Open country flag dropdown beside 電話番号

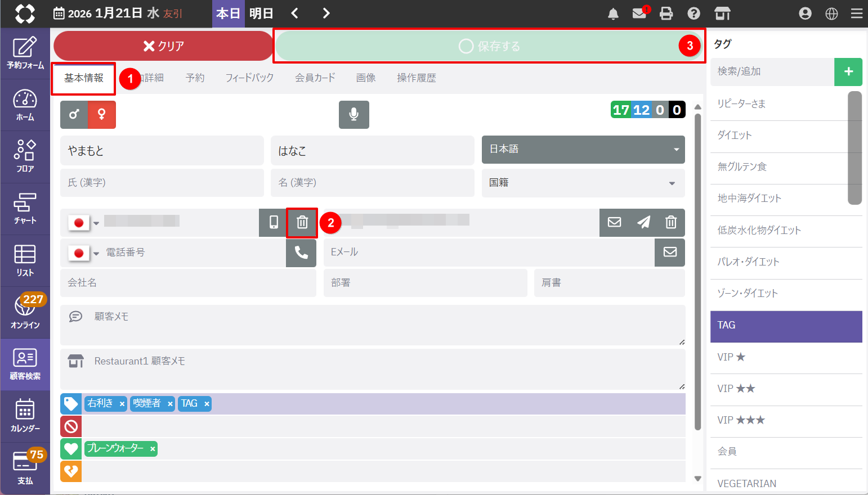coord(83,253)
